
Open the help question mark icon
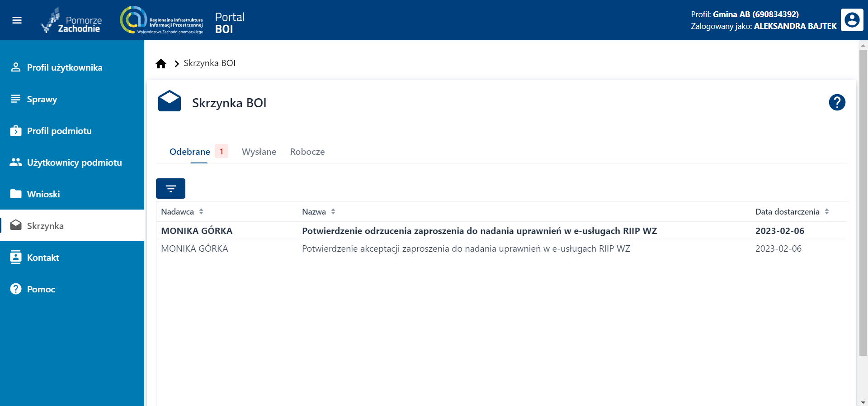837,102
